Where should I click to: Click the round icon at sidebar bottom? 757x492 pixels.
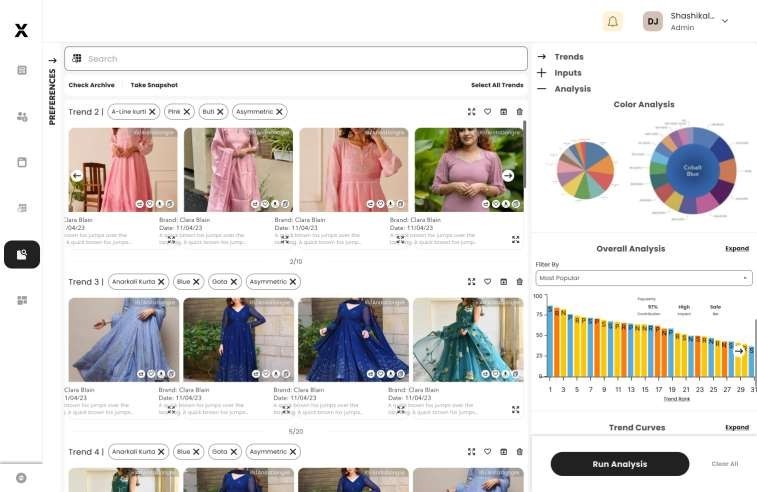[x=21, y=478]
